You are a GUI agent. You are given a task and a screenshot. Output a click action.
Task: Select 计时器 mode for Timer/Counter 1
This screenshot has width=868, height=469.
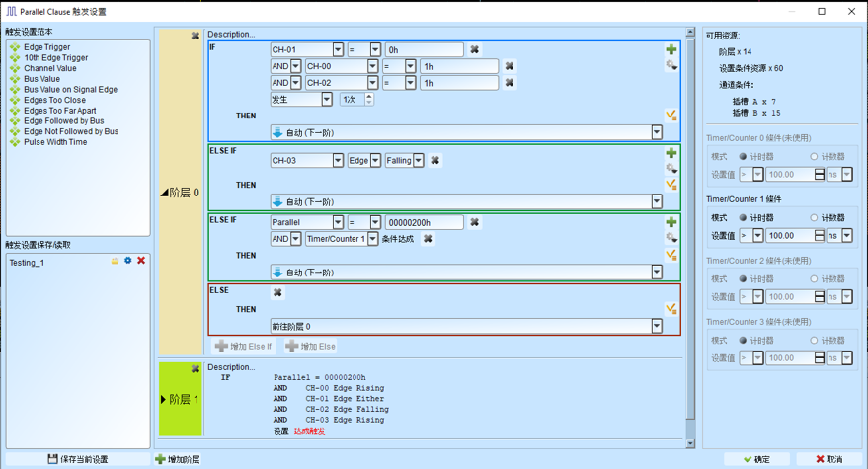click(x=743, y=217)
